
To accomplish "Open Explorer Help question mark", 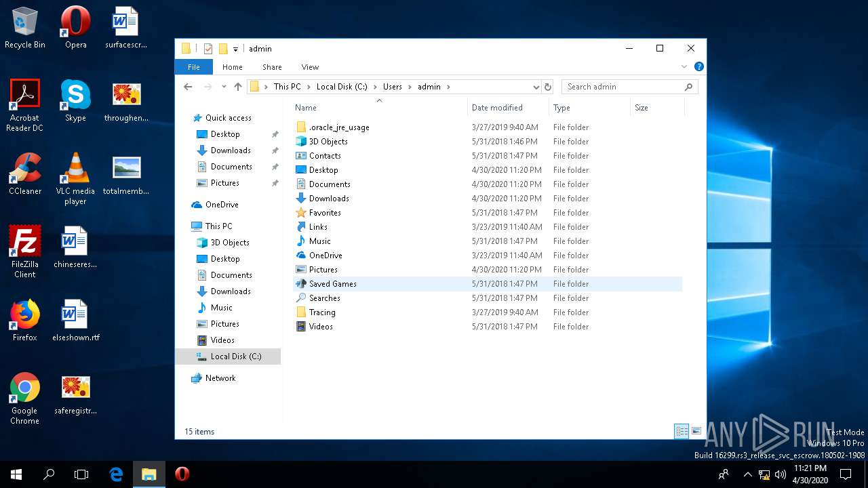I will (x=699, y=66).
